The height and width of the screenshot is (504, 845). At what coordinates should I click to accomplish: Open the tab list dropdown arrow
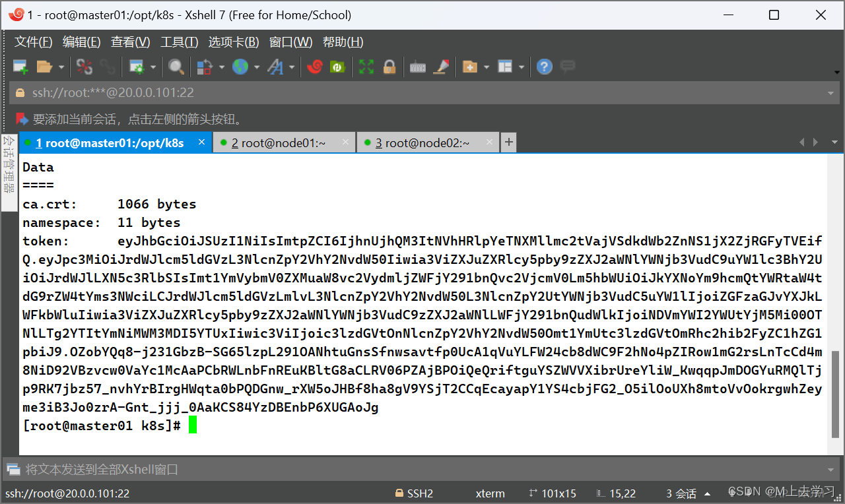tap(834, 142)
